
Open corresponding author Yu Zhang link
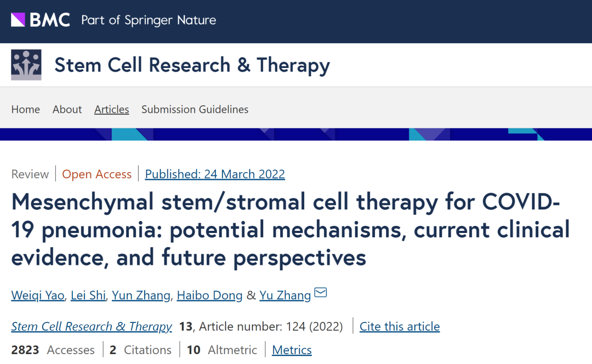285,295
